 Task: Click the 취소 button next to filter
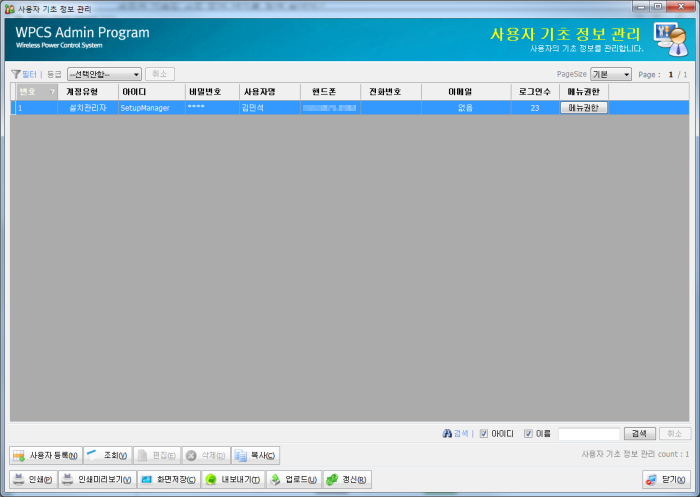click(x=159, y=74)
